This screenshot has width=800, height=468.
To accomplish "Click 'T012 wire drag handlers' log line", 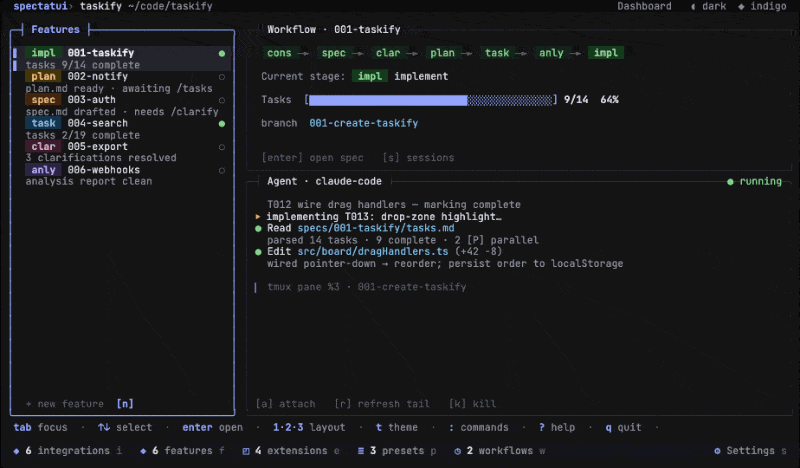I will click(394, 205).
